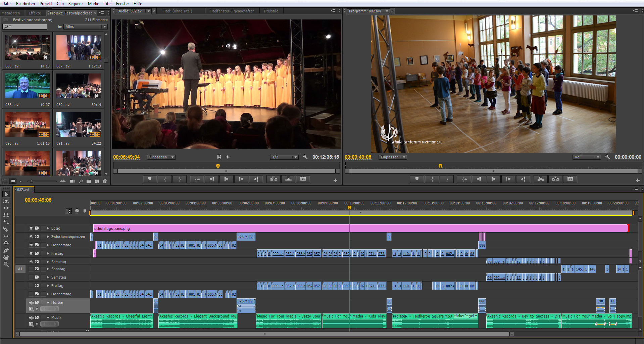Toggle Snap magnet icon in the timeline
Viewport: 644px width, 344px height.
[x=69, y=211]
